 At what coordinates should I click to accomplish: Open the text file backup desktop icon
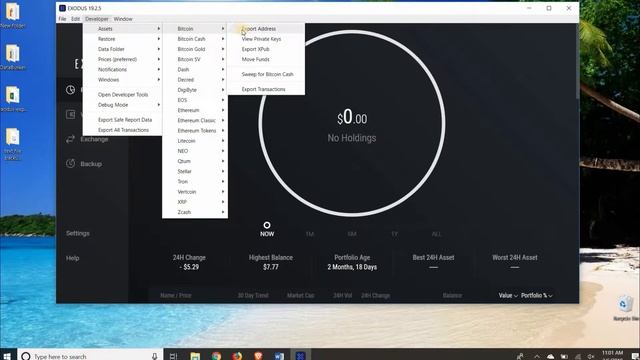(x=13, y=144)
